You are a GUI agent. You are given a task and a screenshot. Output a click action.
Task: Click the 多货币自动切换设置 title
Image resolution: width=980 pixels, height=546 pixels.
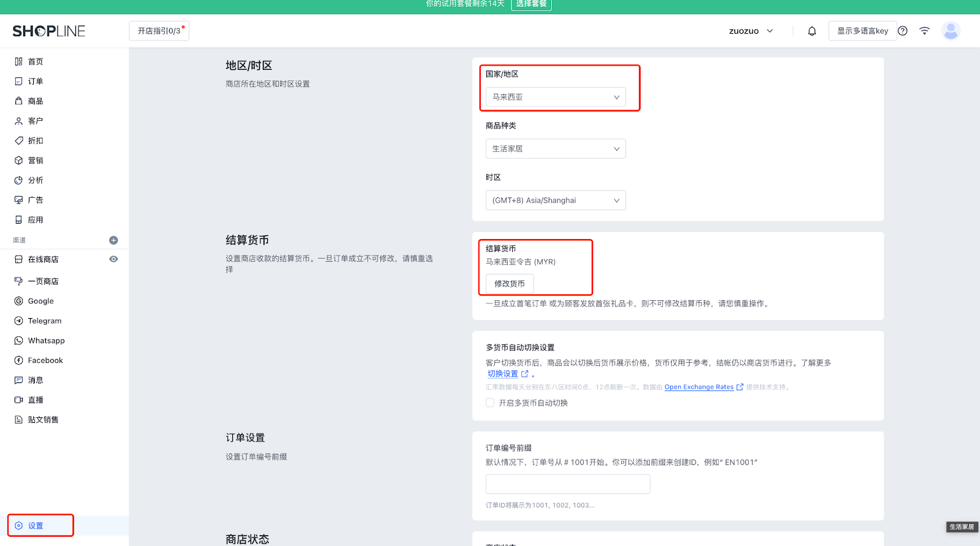(520, 347)
